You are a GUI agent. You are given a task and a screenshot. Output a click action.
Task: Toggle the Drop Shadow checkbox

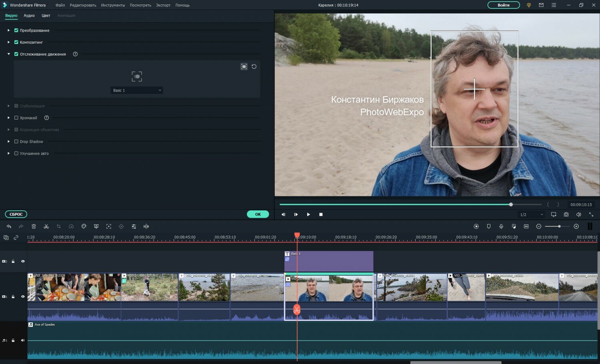pos(16,142)
